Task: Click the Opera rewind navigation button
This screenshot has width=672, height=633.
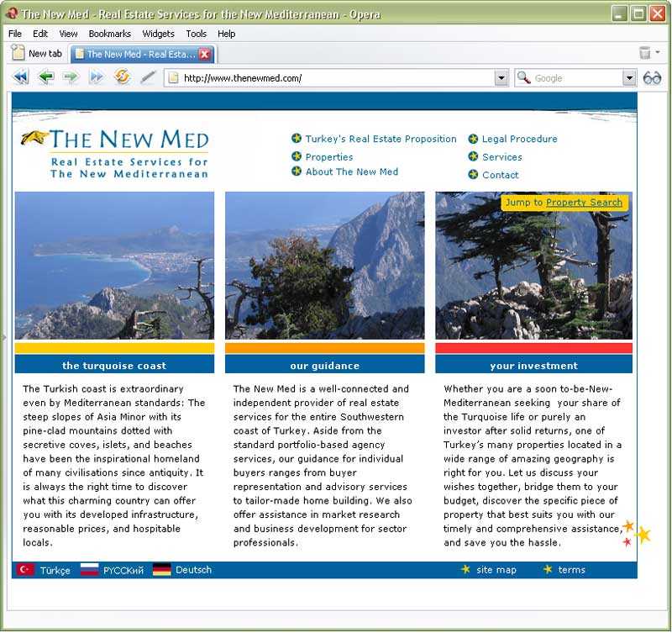Action: coord(20,77)
